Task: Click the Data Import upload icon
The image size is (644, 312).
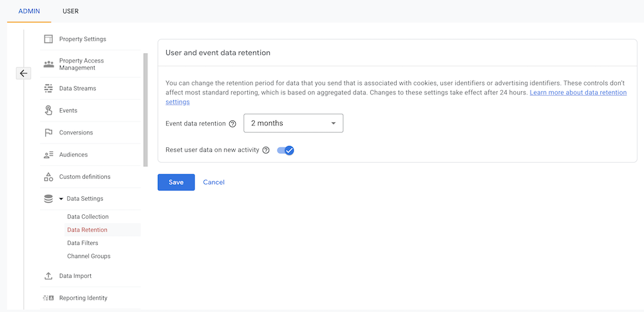Action: [48, 276]
